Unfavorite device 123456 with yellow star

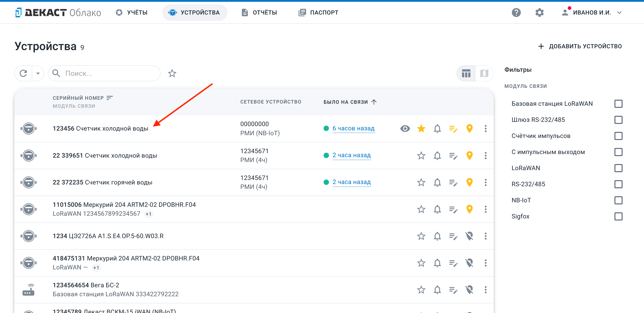pos(421,129)
